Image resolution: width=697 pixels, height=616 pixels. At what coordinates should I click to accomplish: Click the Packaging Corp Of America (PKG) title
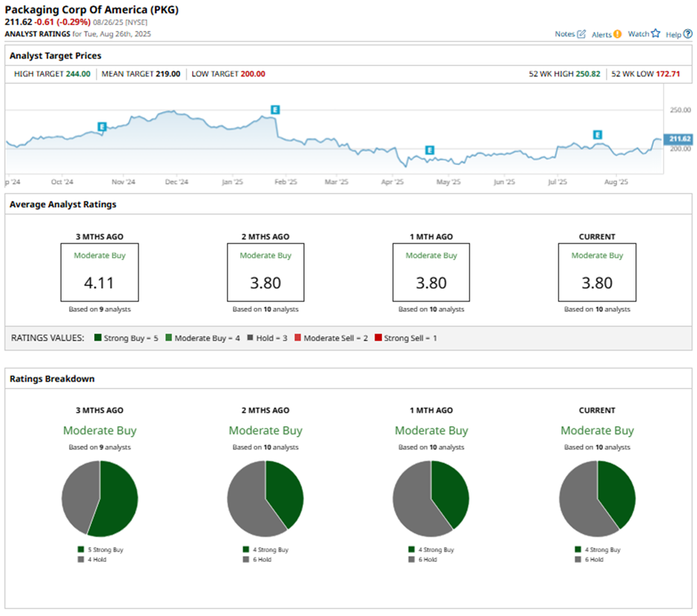[91, 10]
